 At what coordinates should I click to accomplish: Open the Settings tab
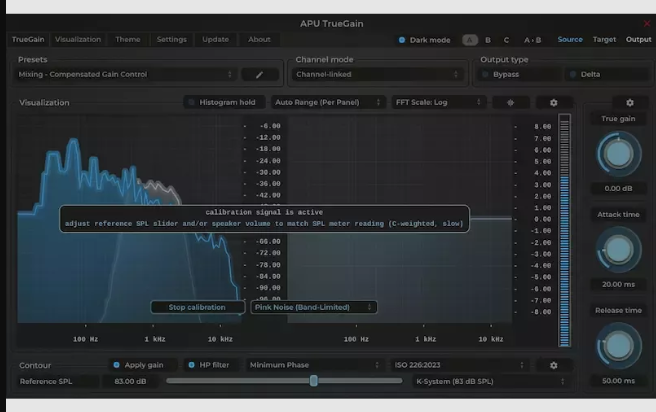[x=172, y=39]
